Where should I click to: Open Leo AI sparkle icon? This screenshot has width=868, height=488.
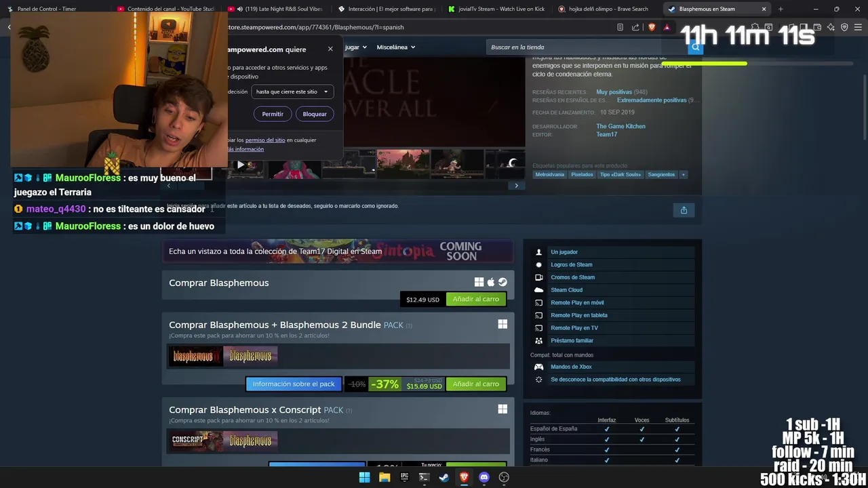[831, 27]
